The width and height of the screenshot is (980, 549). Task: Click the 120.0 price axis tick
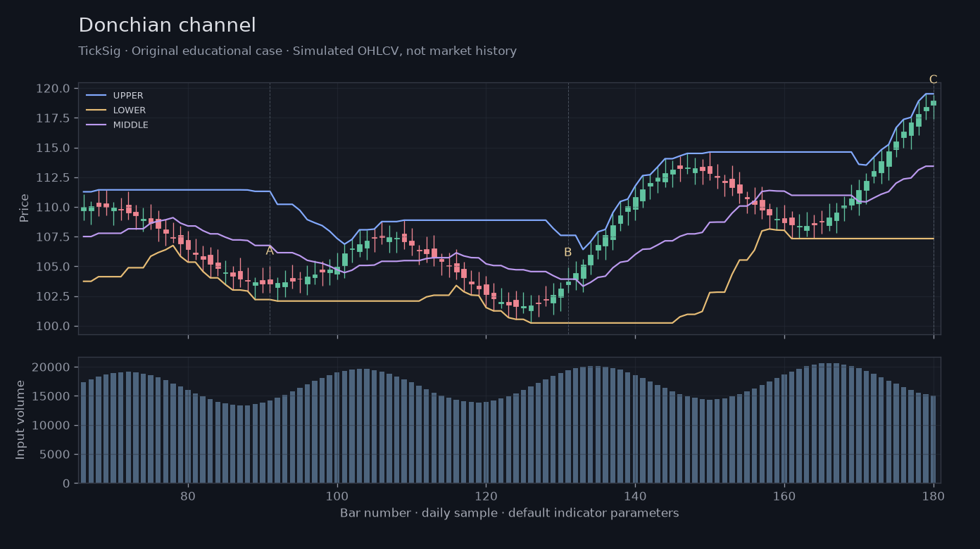click(53, 89)
